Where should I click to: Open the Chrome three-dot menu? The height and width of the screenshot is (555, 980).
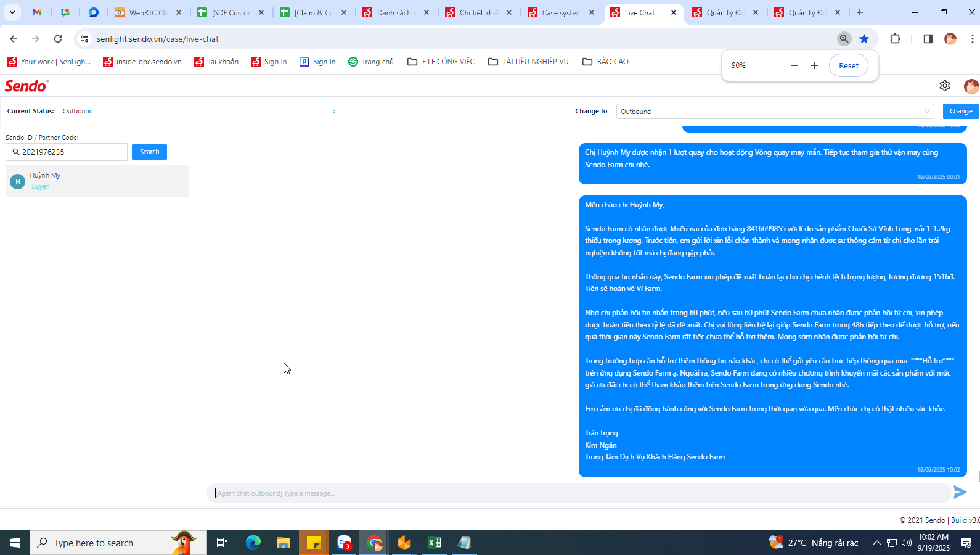[x=972, y=39]
